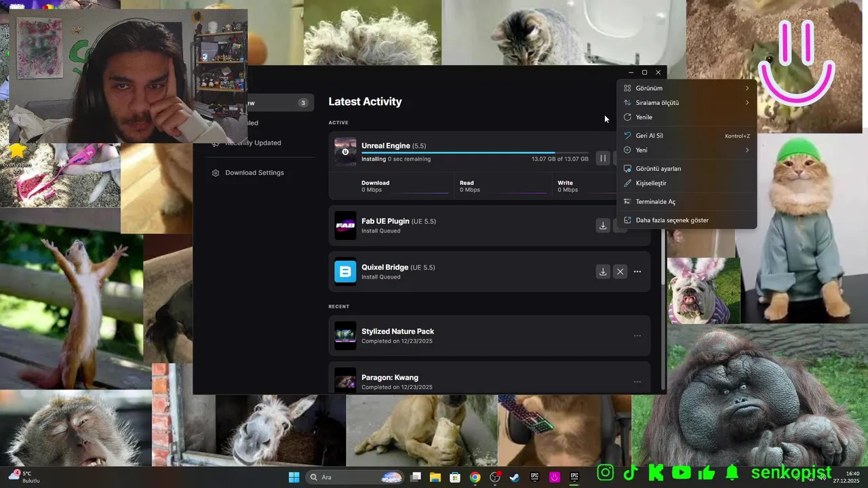The image size is (868, 488).
Task: Open the weather widget showing 5°C
Action: pyautogui.click(x=24, y=477)
